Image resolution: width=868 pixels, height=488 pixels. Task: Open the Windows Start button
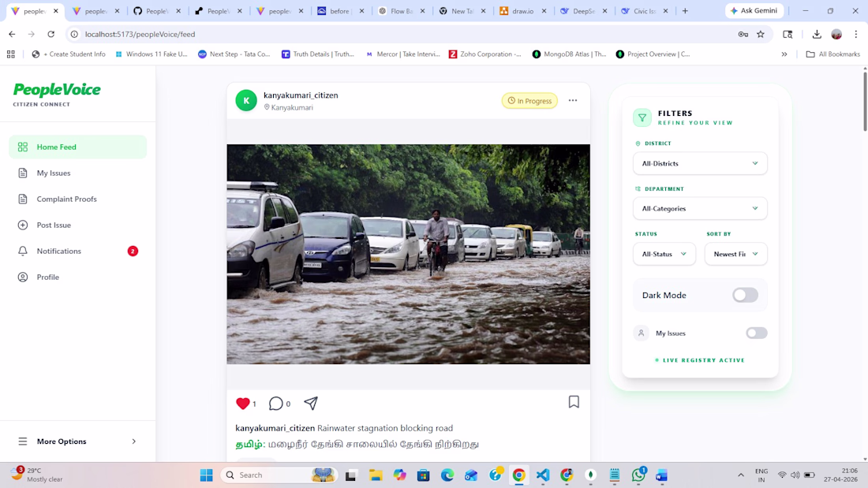207,475
